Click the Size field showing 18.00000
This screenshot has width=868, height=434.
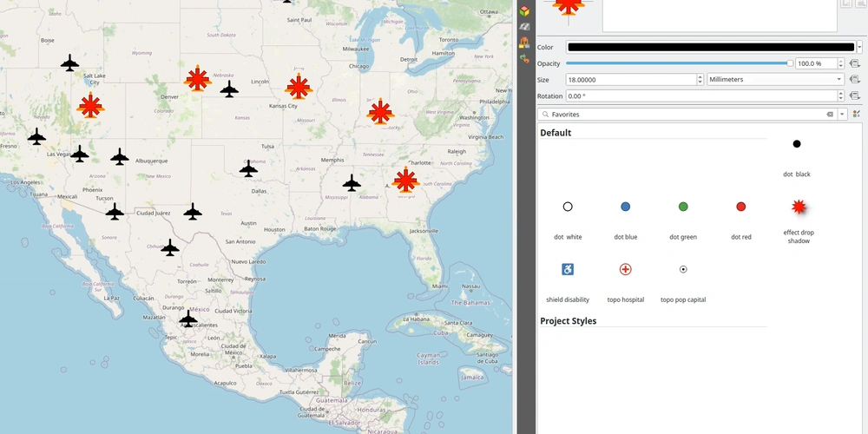click(x=631, y=80)
